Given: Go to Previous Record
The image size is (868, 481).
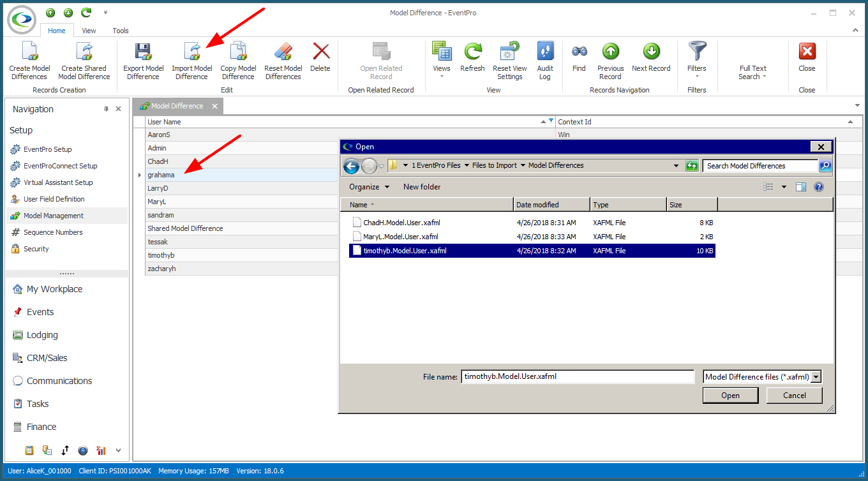Looking at the screenshot, I should click(611, 61).
